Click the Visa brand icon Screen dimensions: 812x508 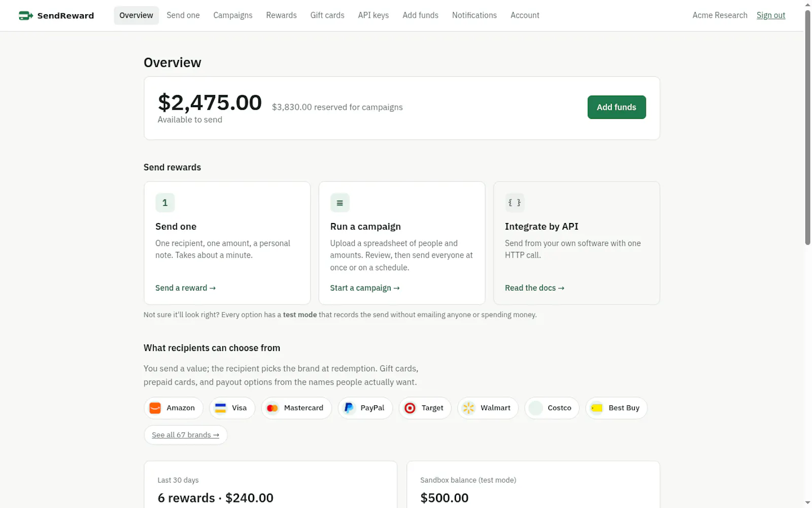pyautogui.click(x=220, y=408)
